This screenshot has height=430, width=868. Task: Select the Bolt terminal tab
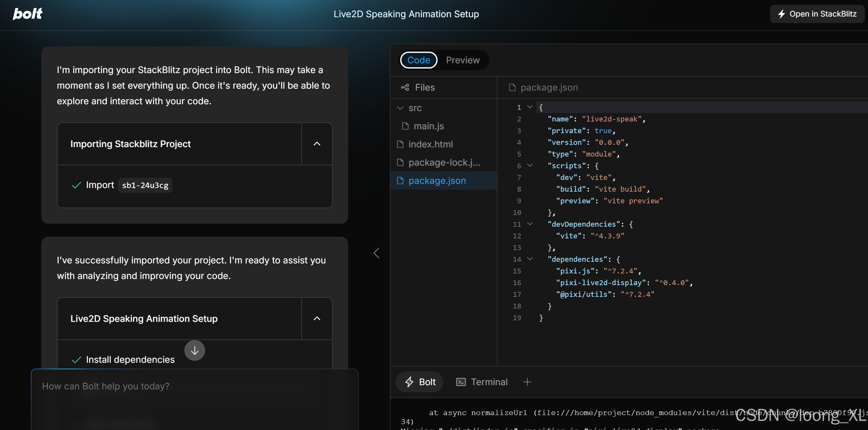[419, 382]
